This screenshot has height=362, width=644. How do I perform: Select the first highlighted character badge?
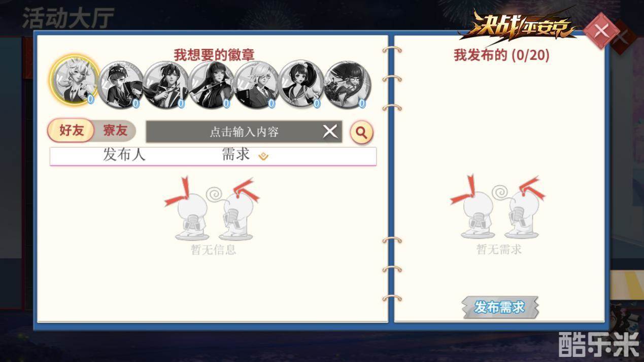click(74, 82)
